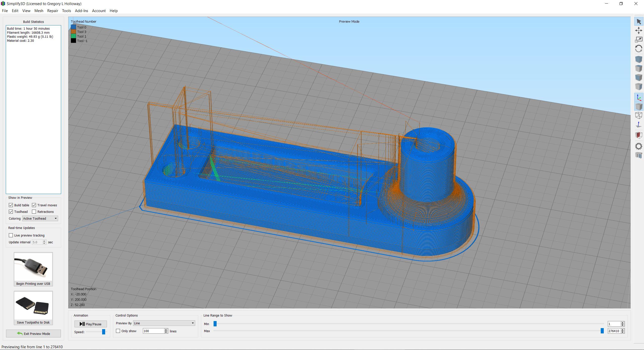Switch to wireframe cube view icon

(638, 115)
